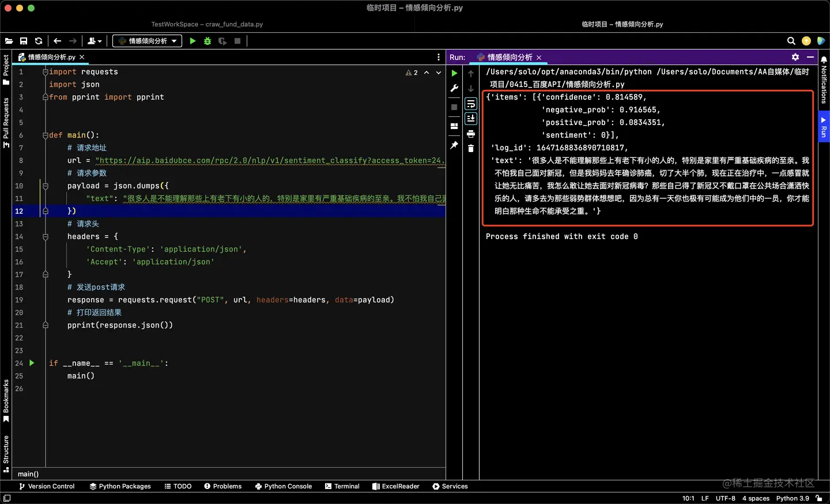830x504 pixels.
Task: Close the 情感倾向分析.py editor tab
Action: (x=82, y=57)
